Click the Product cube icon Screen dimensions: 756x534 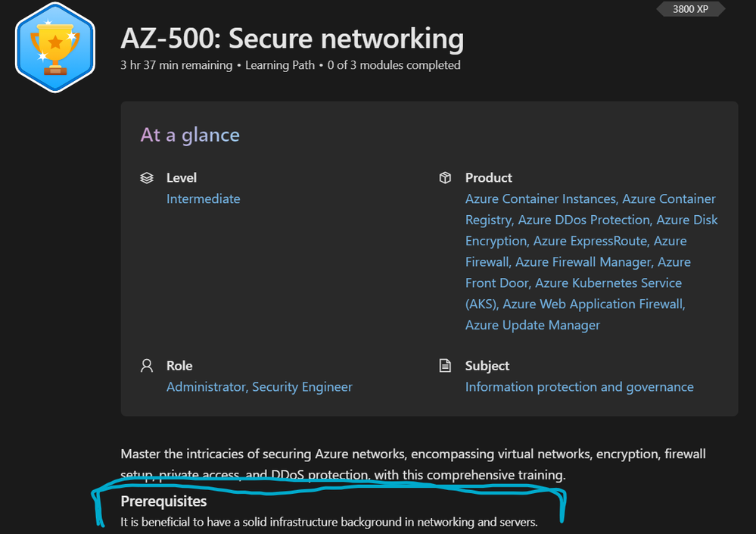(445, 178)
